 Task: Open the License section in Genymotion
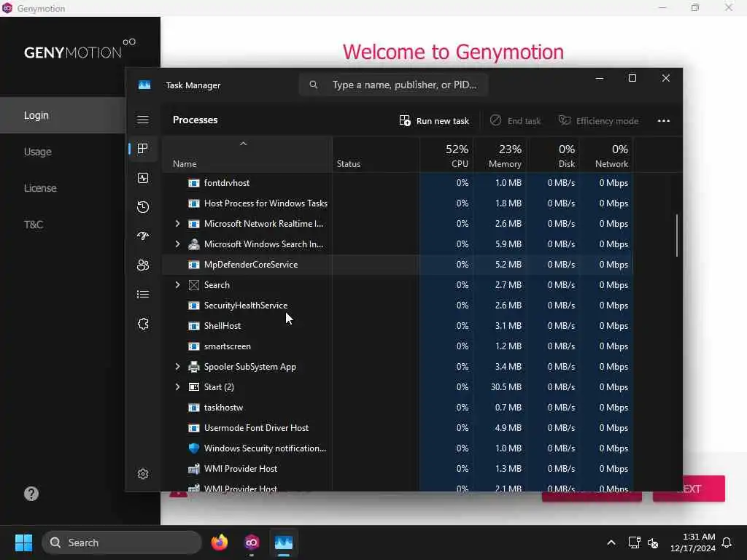(x=40, y=188)
